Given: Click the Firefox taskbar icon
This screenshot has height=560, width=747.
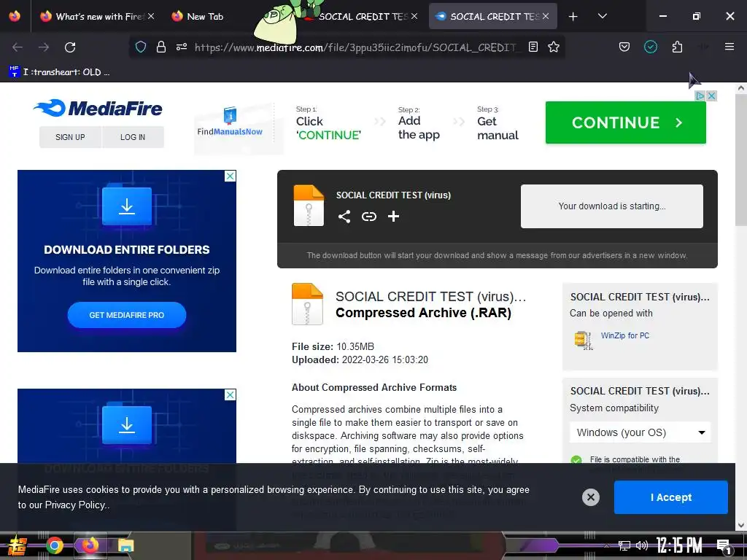Looking at the screenshot, I should point(90,545).
